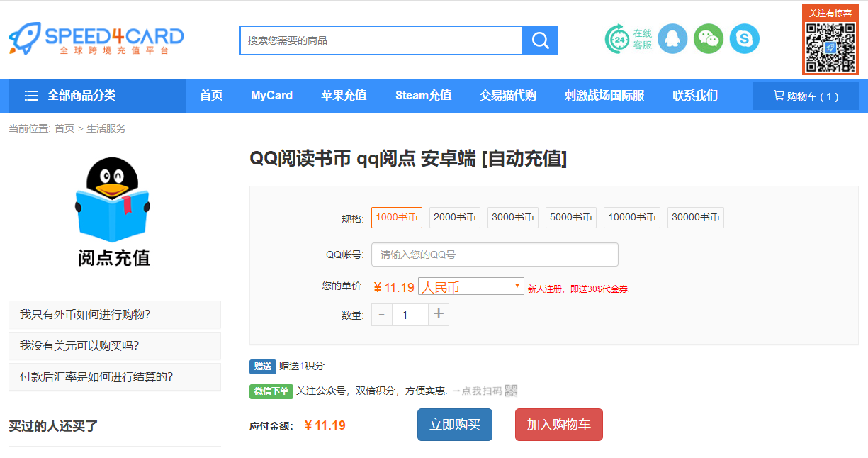Click the 赠送1积分 text

(302, 366)
